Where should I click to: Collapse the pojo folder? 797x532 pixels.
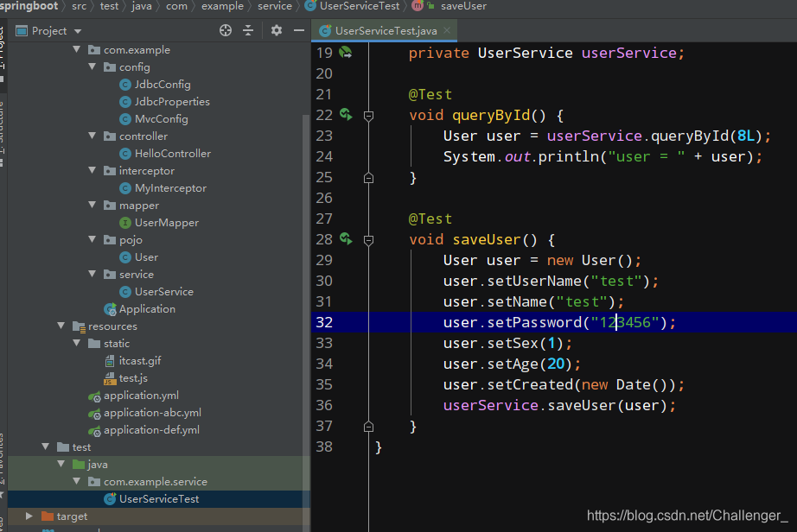92,239
